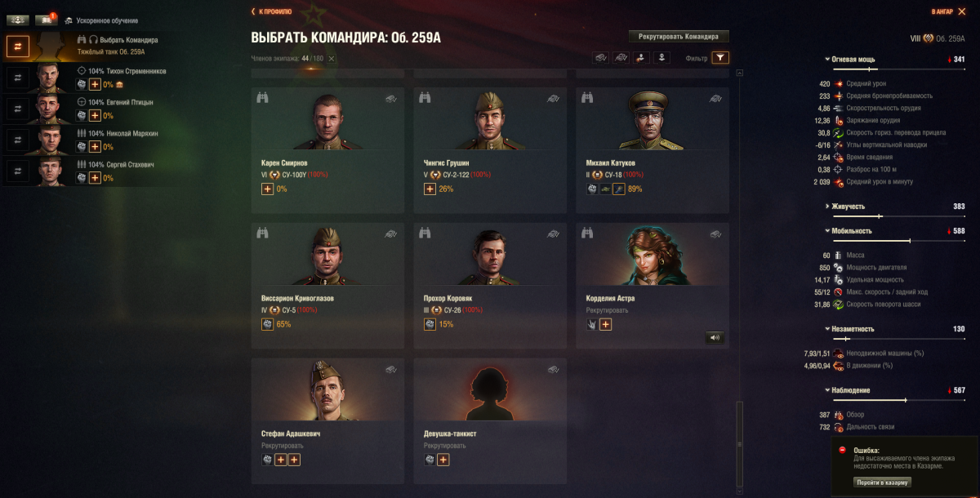Click the Ускоренное обучение wheel icon
Screen dimensions: 980x498
(x=69, y=20)
